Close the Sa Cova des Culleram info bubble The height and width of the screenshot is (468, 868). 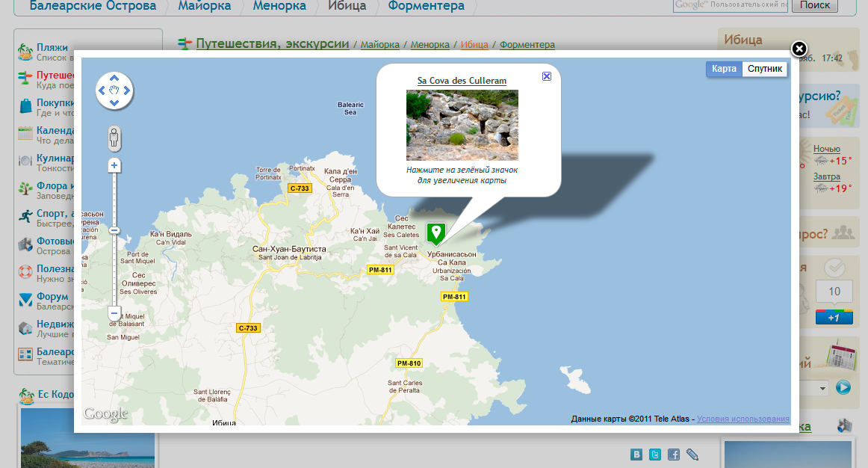click(547, 76)
